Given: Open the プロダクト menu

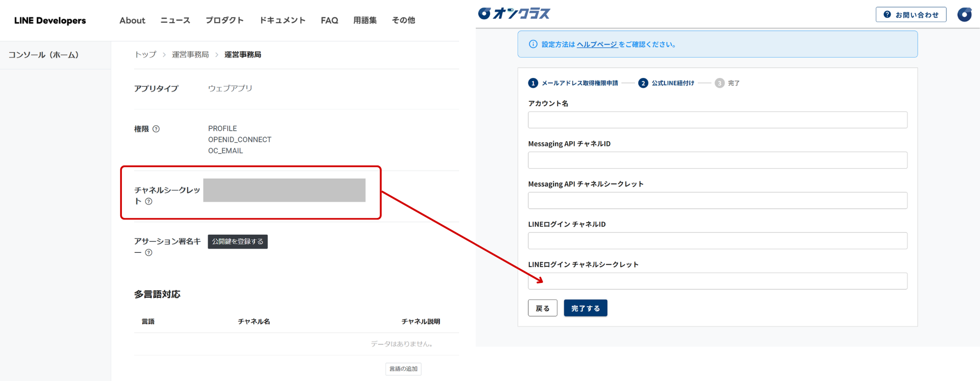Looking at the screenshot, I should coord(225,20).
